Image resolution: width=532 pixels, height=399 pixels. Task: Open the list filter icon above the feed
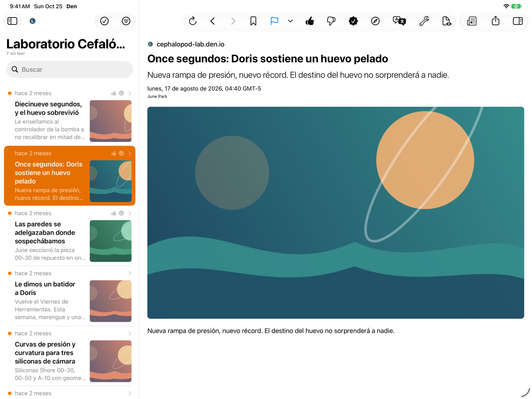(x=126, y=21)
